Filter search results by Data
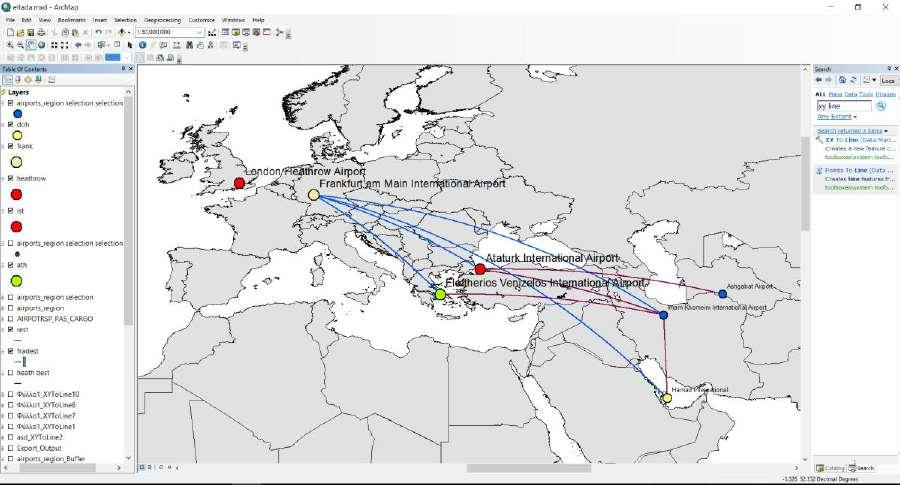This screenshot has height=485, width=900. point(851,94)
